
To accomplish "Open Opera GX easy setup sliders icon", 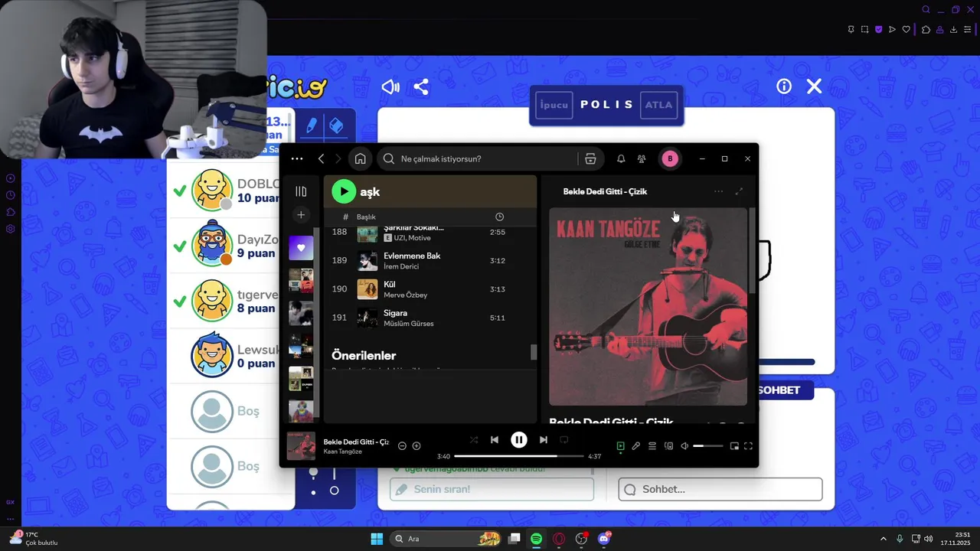I will click(x=968, y=30).
